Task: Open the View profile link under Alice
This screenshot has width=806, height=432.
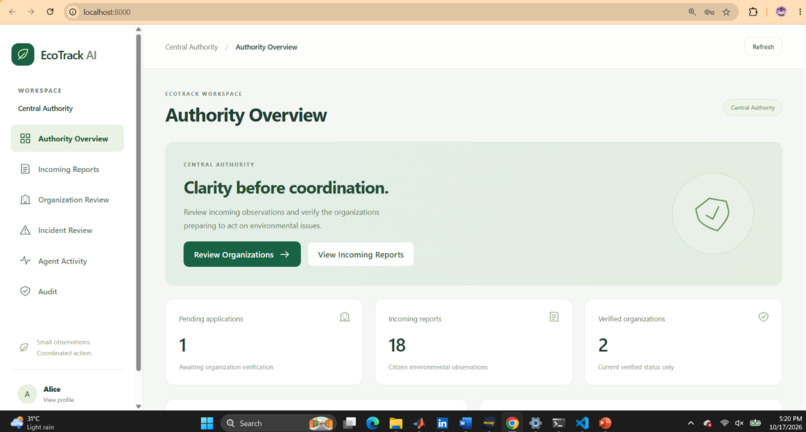Action: 59,400
